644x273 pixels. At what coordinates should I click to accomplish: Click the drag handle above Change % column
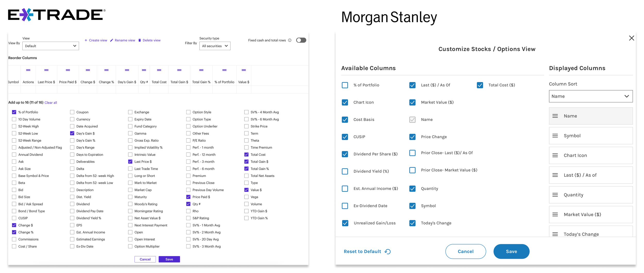[106, 70]
